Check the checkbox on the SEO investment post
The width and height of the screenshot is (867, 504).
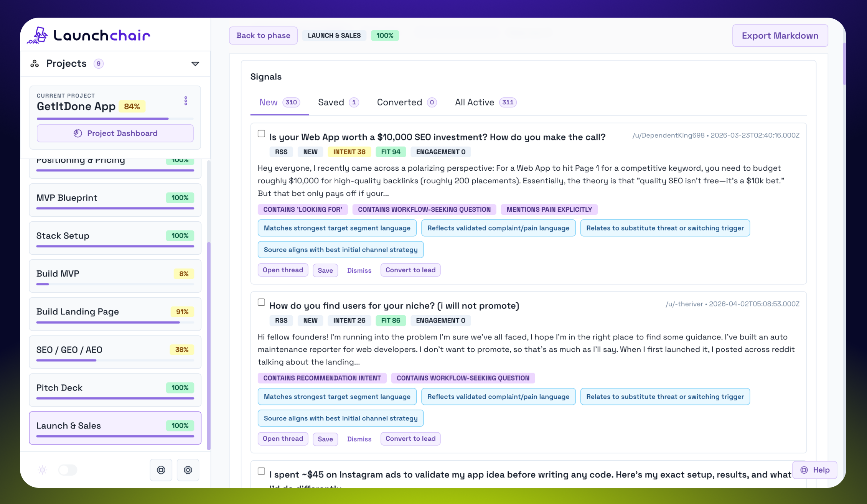pos(261,133)
